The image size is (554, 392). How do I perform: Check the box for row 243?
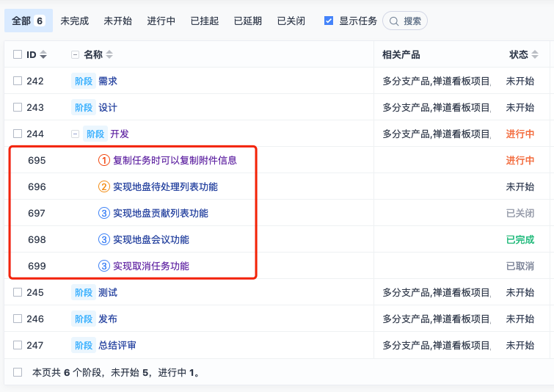point(18,107)
